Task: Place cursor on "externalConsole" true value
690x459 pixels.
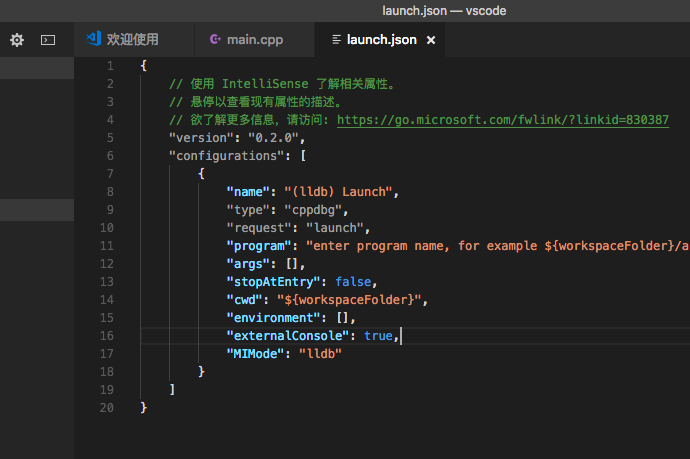Action: (378, 336)
